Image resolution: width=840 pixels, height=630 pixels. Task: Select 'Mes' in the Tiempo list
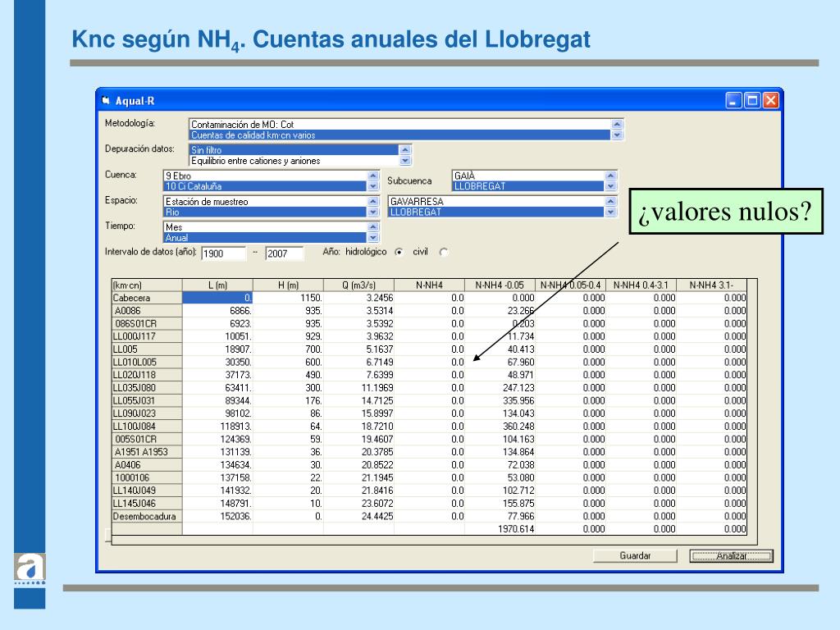265,227
